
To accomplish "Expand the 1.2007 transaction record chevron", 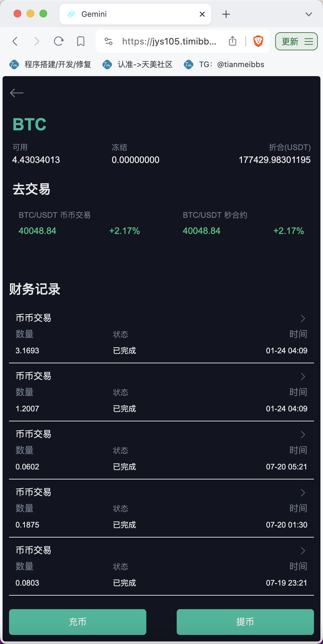I will (303, 377).
